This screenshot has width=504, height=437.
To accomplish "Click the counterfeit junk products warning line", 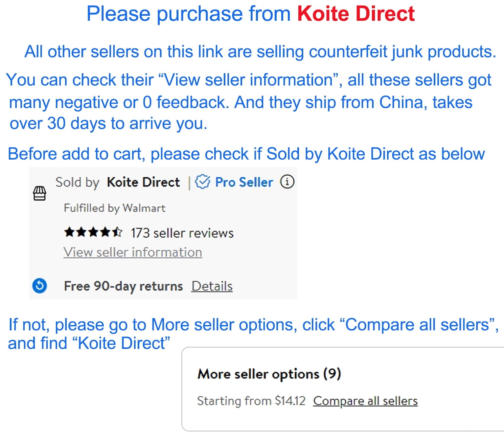I will click(260, 52).
